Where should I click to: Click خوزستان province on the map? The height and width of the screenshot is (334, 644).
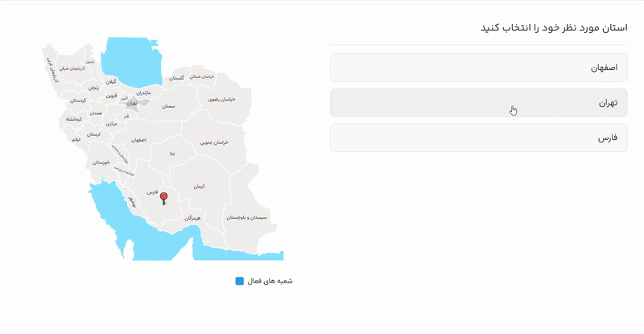(101, 162)
